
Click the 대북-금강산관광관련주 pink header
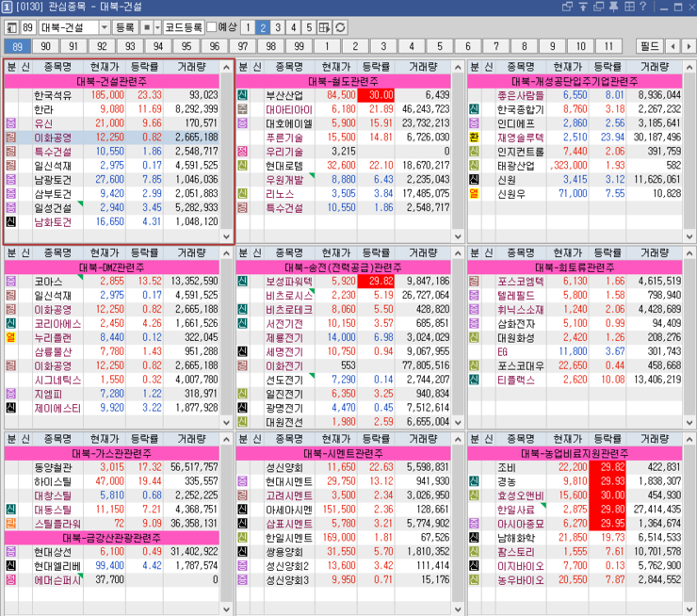[x=111, y=538]
